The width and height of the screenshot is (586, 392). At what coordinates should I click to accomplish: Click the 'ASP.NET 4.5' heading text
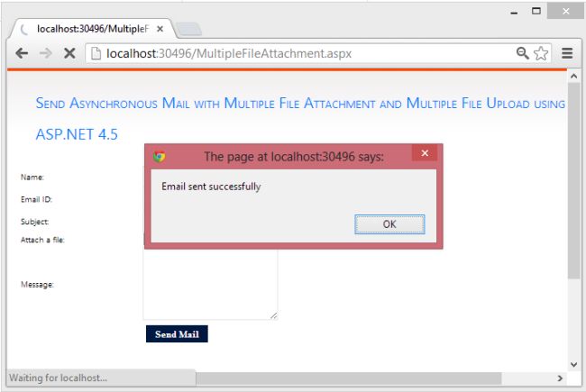[x=77, y=134]
